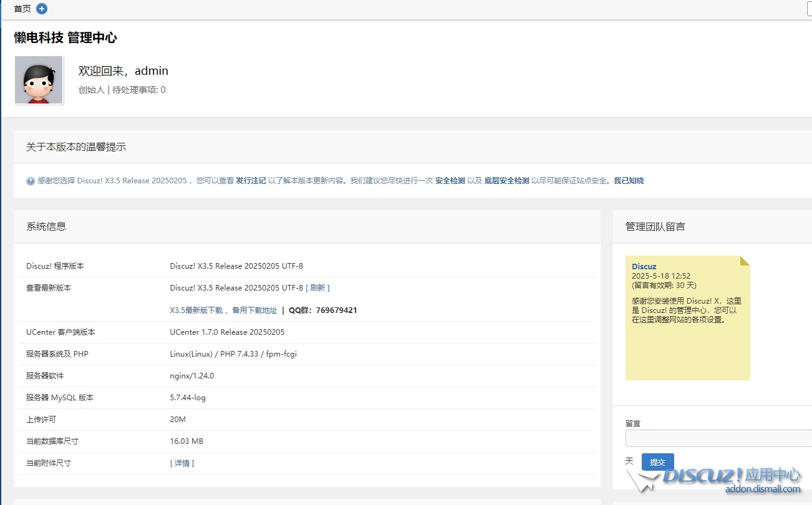Dismiss the tip with 我已知晓
The image size is (812, 505).
click(629, 181)
